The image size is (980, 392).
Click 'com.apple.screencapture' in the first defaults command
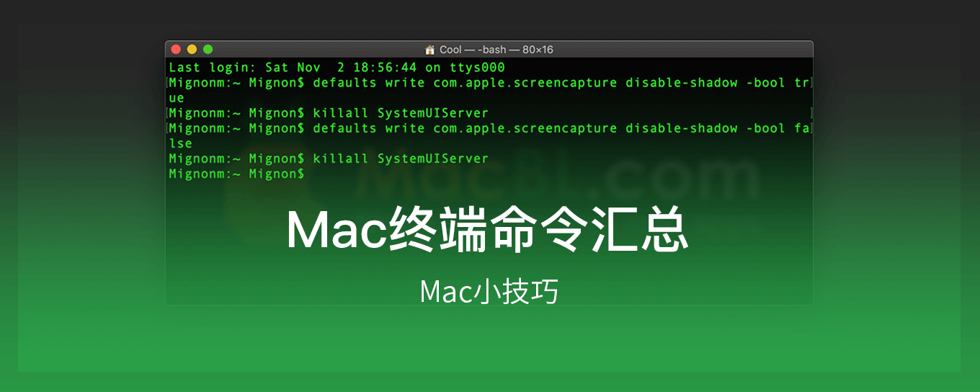pos(525,83)
